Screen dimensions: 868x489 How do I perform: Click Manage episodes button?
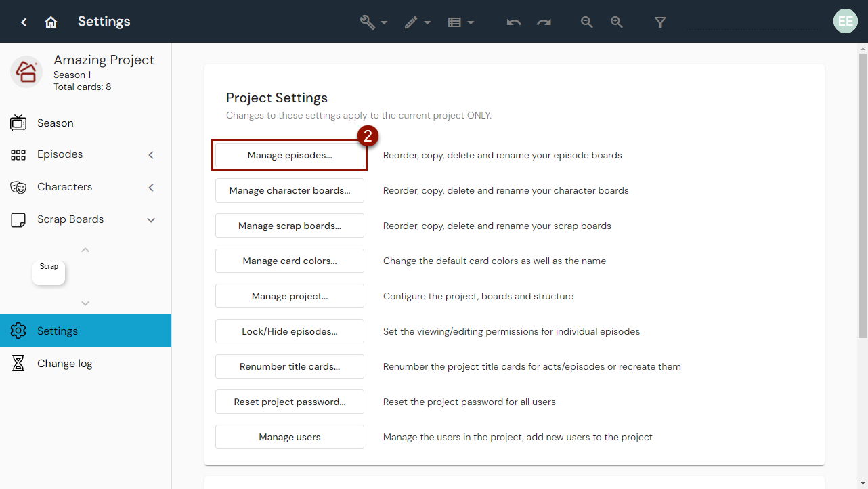290,155
